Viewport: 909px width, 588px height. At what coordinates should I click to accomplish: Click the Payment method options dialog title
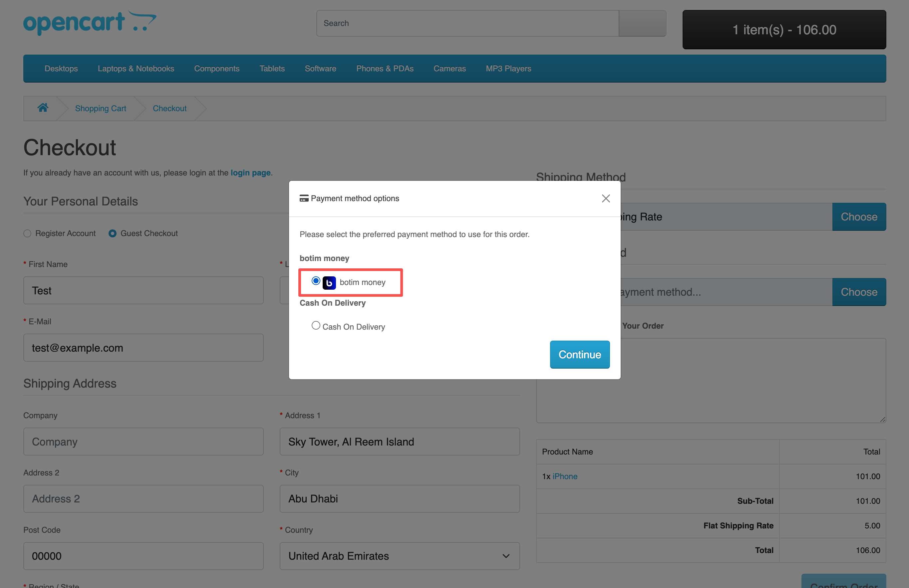point(355,198)
